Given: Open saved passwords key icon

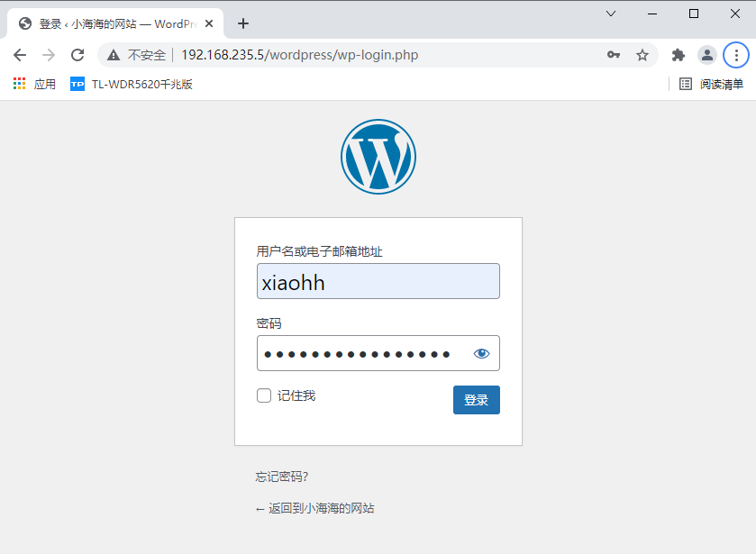Looking at the screenshot, I should [x=614, y=55].
